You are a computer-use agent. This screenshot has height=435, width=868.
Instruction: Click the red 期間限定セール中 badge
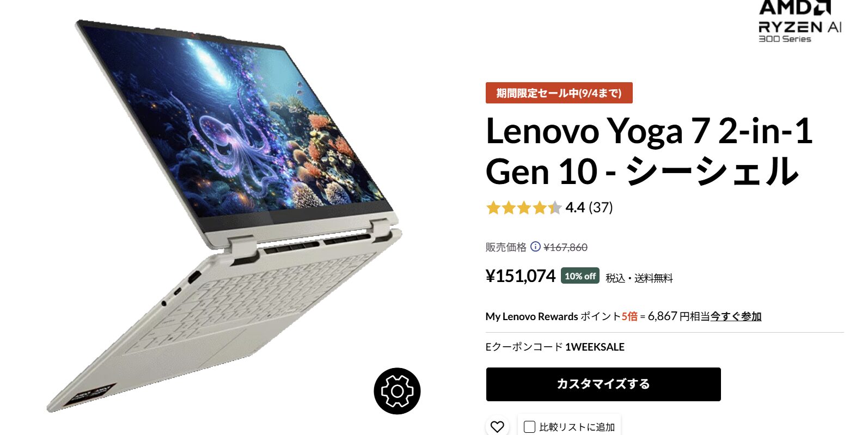point(559,93)
